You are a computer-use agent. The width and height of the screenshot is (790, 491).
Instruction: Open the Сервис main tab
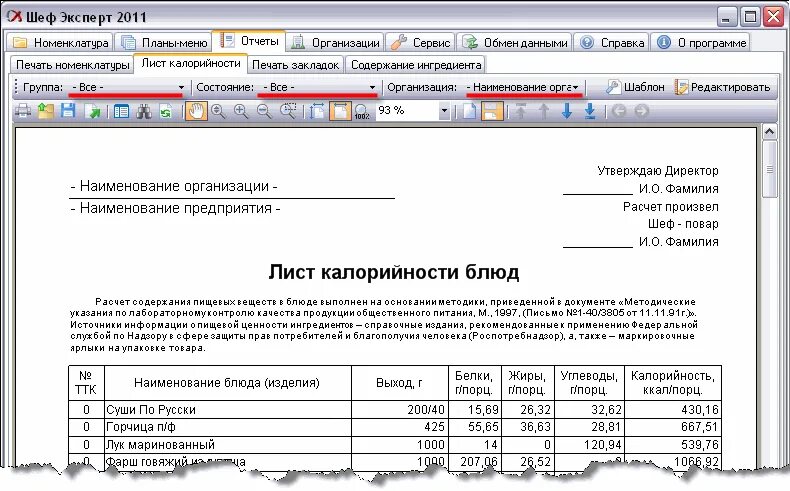[421, 43]
